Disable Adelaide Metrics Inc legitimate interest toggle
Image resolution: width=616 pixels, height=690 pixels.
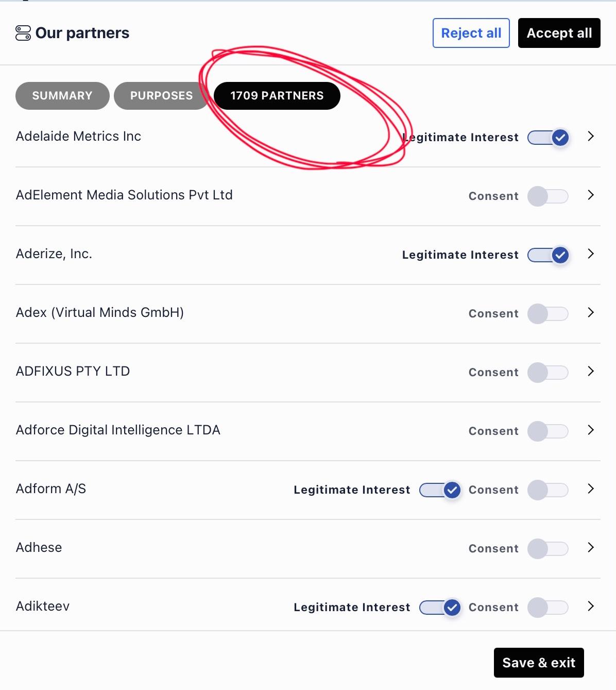[x=549, y=138]
